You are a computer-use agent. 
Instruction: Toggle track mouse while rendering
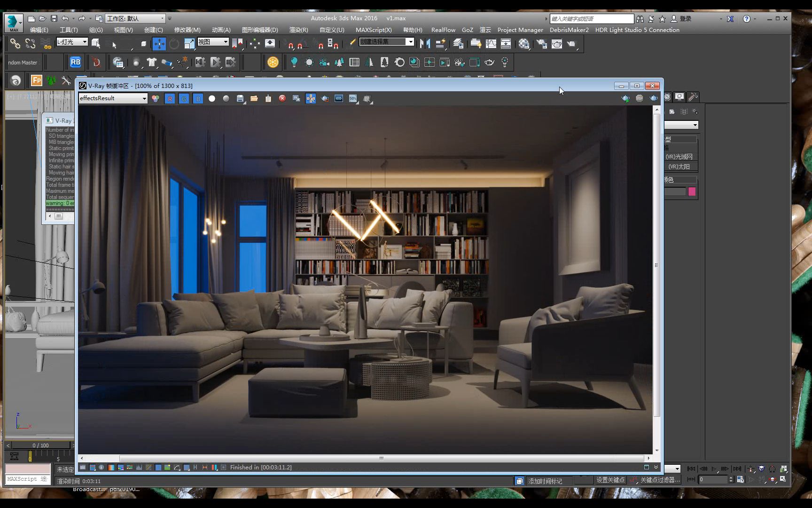[x=311, y=99]
